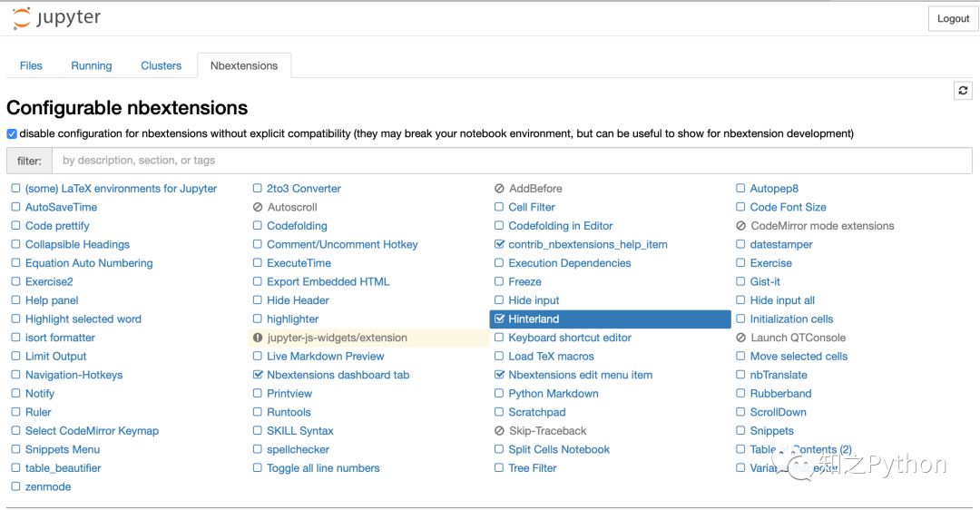Click the refresh extensions list icon

coord(963,91)
